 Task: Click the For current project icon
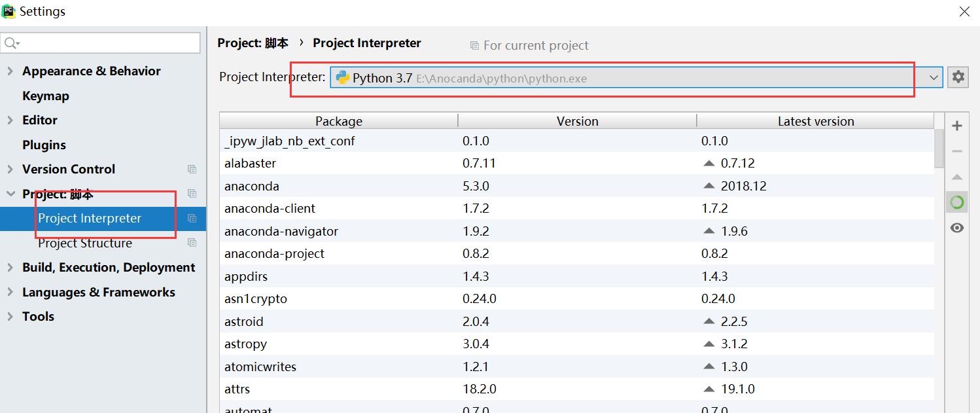tap(474, 46)
